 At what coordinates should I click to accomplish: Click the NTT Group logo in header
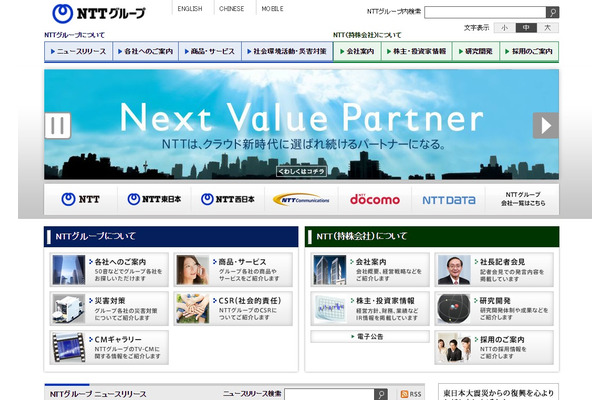[x=100, y=13]
